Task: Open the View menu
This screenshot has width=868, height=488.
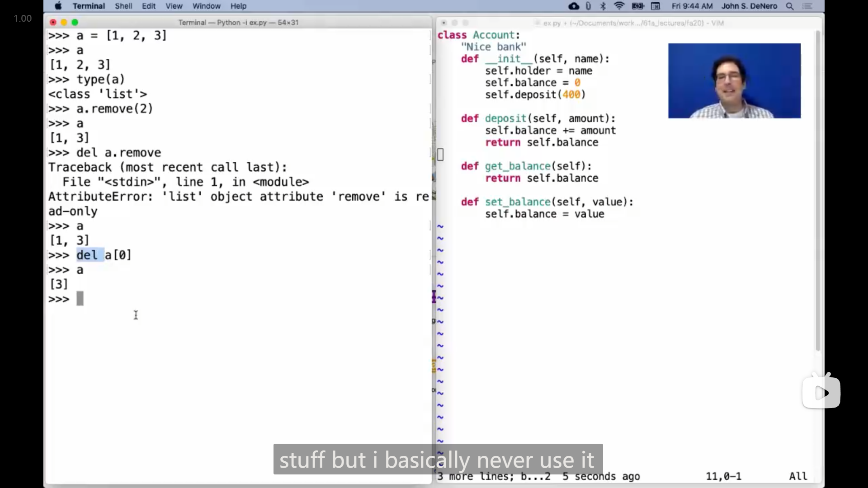Action: click(x=174, y=6)
